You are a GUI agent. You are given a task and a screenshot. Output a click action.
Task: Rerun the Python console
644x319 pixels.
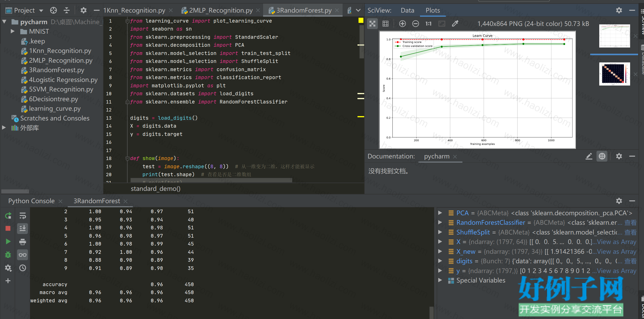(x=8, y=215)
